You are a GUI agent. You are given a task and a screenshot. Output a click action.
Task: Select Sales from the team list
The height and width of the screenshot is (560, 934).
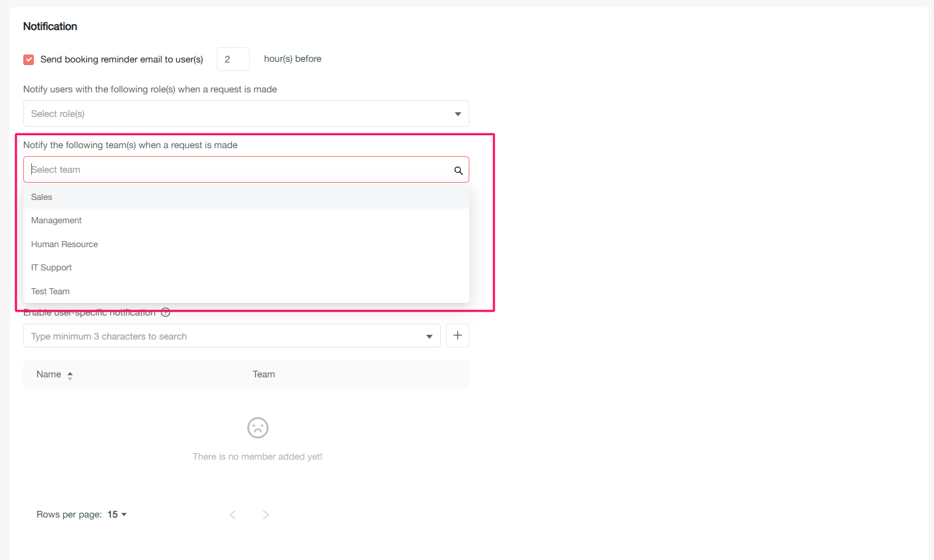pyautogui.click(x=41, y=197)
